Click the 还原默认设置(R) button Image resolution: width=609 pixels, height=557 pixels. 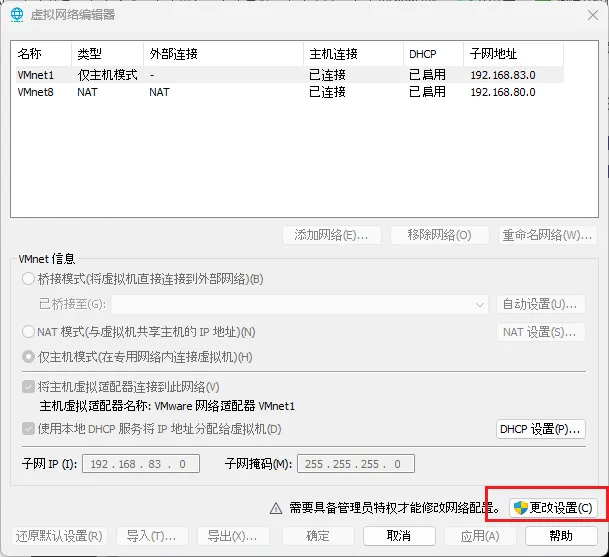point(59,536)
